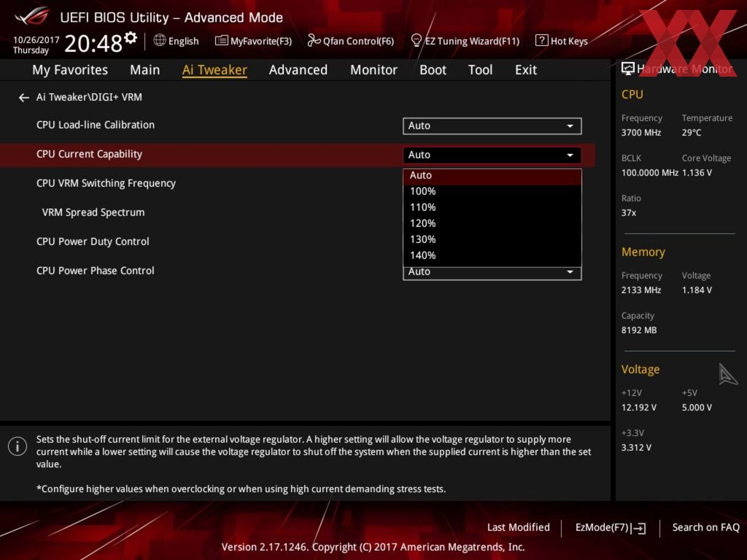Click +12V reading 12.192 V
Image resolution: width=747 pixels, height=560 pixels.
[639, 407]
